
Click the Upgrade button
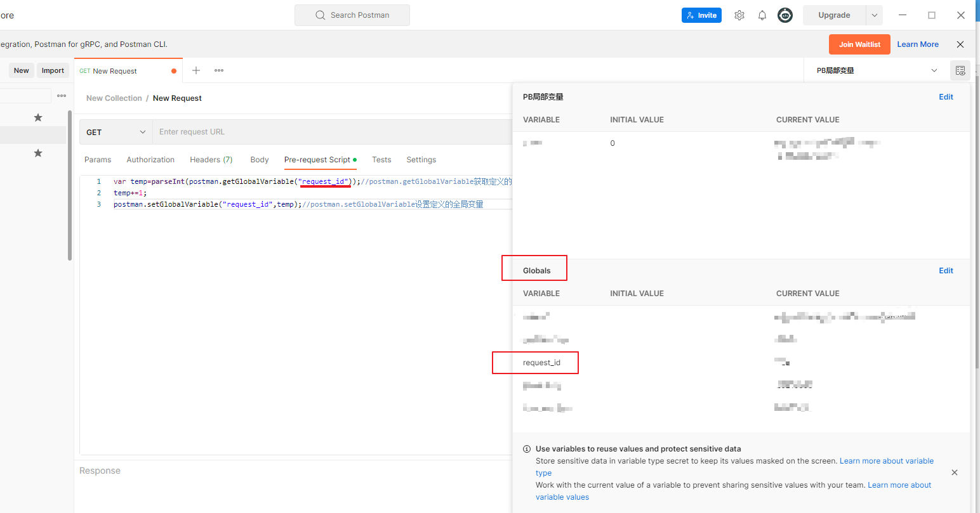(835, 15)
